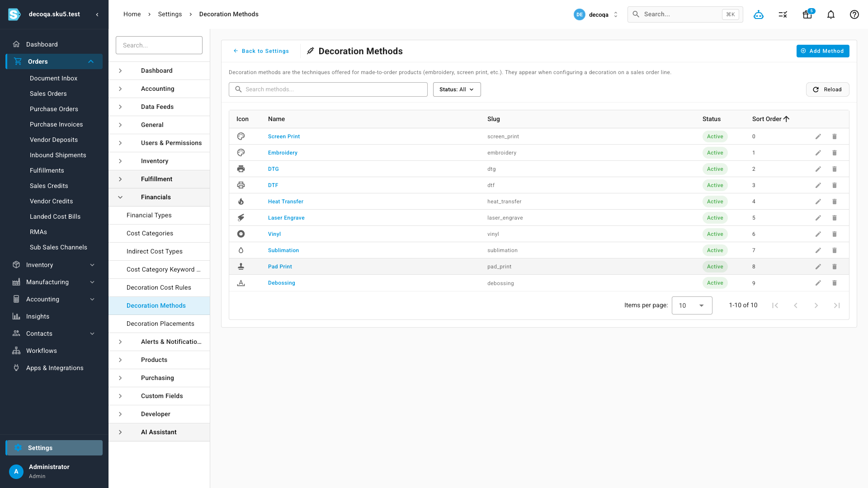This screenshot has width=868, height=488.
Task: Focus the global search field
Action: pos(685,14)
